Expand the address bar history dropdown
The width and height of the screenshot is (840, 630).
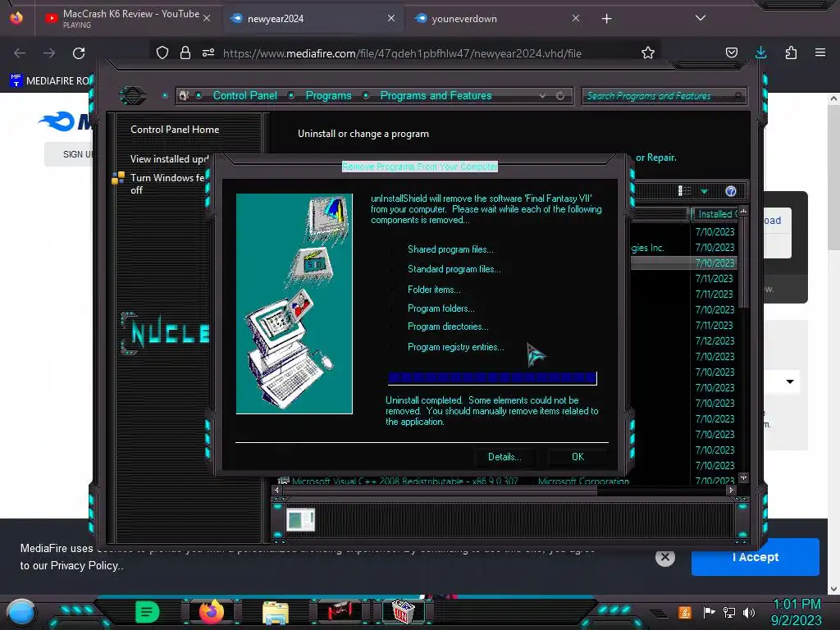pos(543,96)
